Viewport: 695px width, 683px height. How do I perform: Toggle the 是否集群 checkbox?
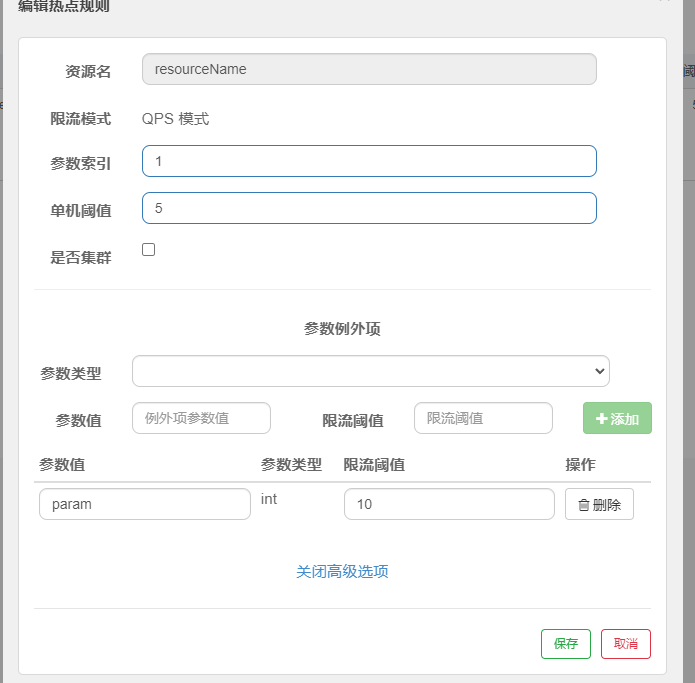[x=149, y=250]
